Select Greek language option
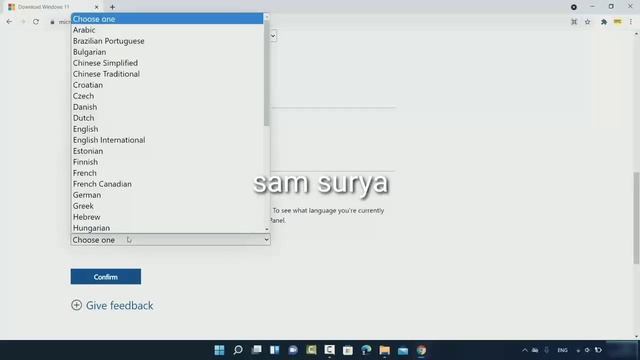 [167, 206]
